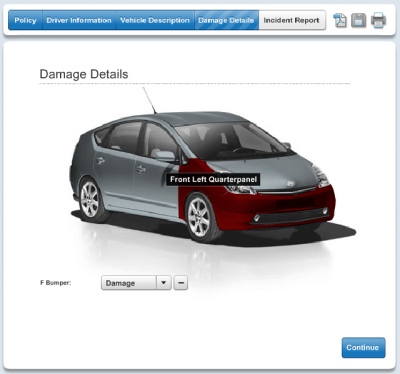
Task: Go to Vehicle Description tab
Action: [155, 20]
